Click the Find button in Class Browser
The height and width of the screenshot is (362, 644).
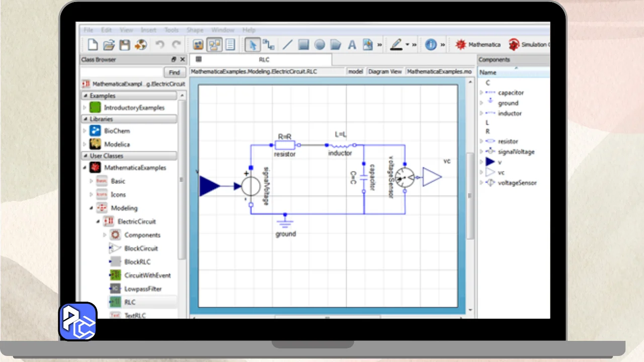tap(174, 72)
